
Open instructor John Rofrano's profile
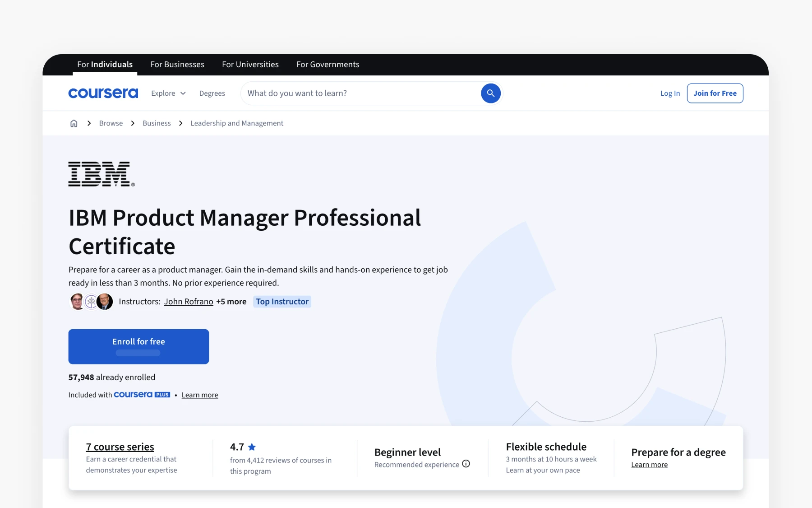[x=189, y=301]
